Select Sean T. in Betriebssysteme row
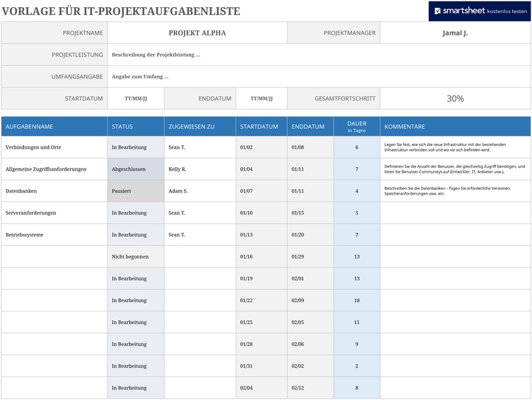Screen dimensions: 532x400 click(199, 234)
